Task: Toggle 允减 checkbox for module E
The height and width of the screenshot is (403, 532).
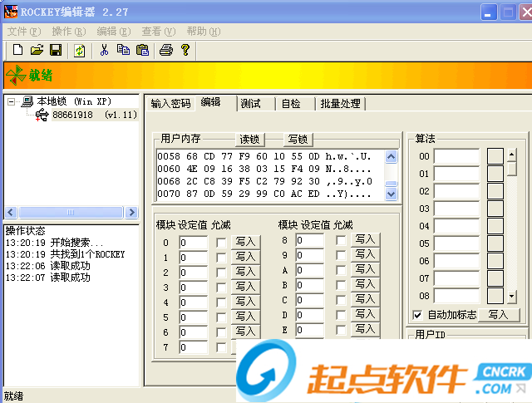Action: click(341, 330)
